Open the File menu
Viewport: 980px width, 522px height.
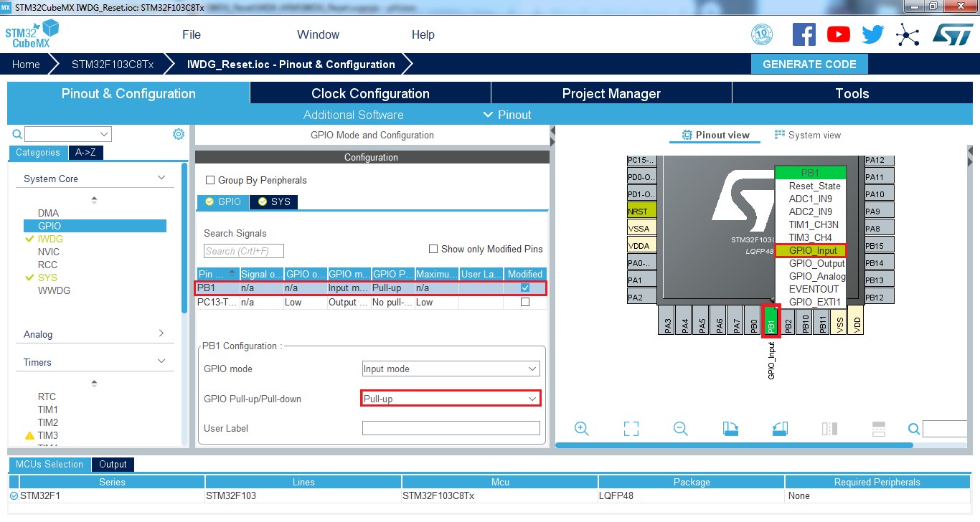point(192,34)
